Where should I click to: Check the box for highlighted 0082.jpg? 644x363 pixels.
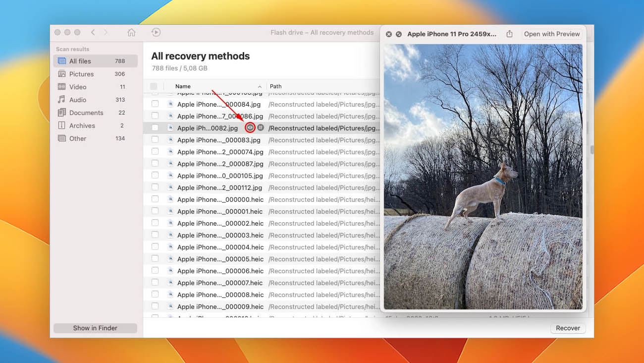tap(155, 127)
